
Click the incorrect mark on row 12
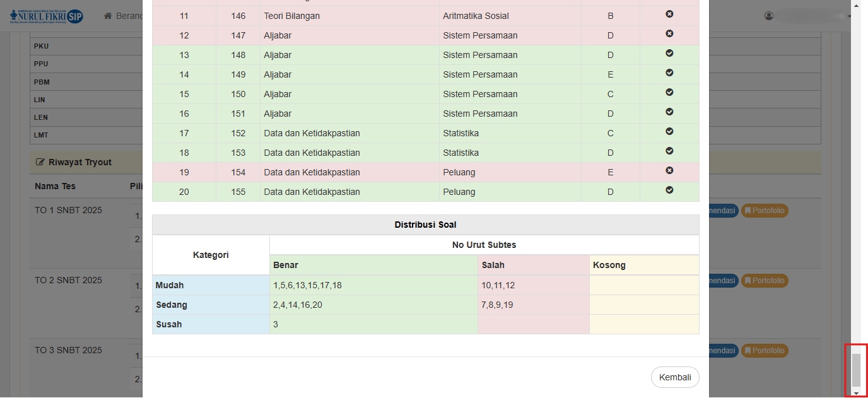pos(669,33)
